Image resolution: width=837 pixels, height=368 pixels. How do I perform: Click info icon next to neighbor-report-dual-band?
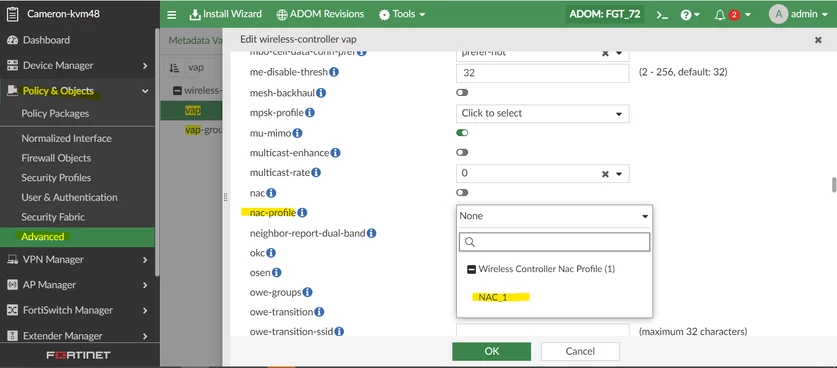tap(372, 233)
